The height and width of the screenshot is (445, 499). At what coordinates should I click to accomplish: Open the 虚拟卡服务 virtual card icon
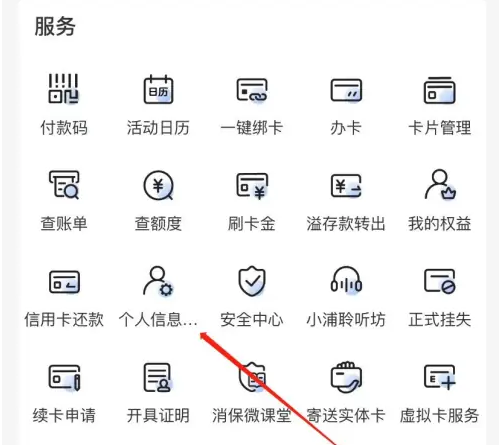coord(440,377)
